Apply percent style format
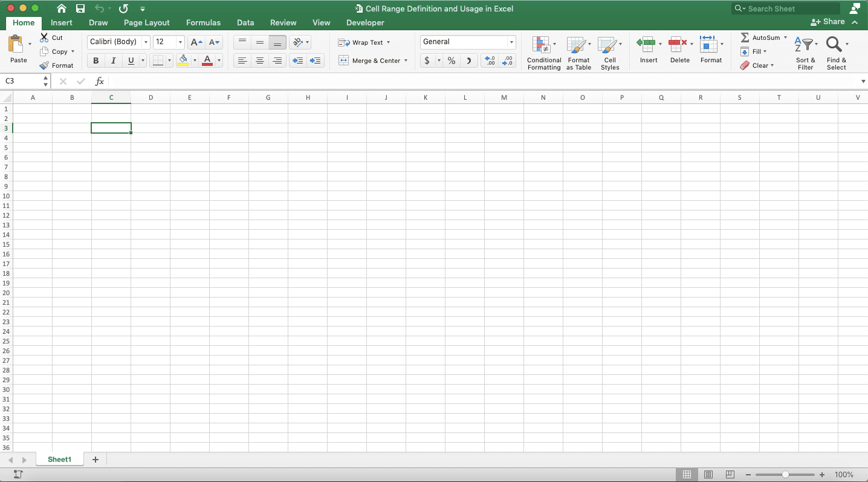 pos(452,60)
